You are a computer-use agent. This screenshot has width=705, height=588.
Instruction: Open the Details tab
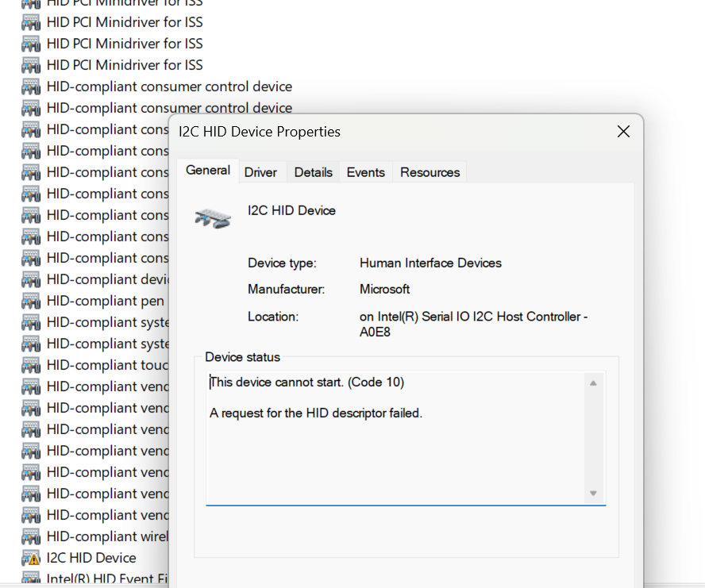(313, 172)
